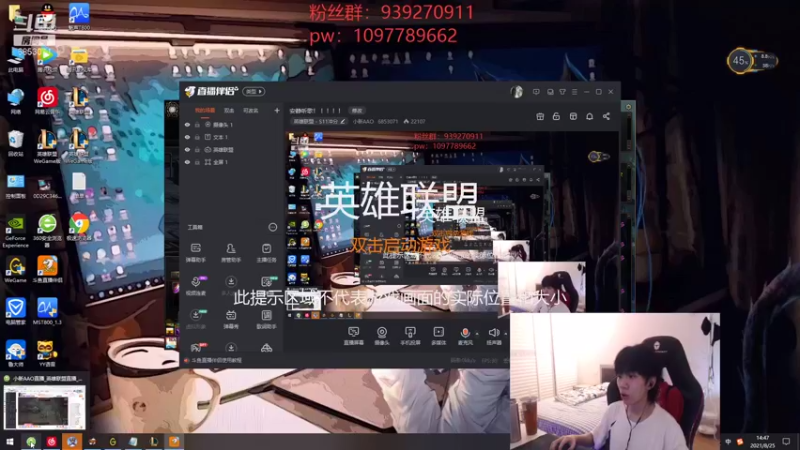
Task: Switch to the second scene tab
Action: coord(229,110)
